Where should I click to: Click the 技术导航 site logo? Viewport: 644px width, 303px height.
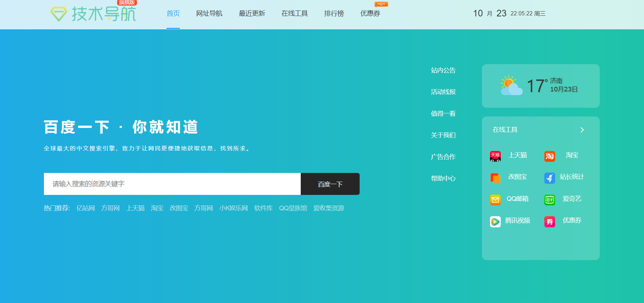coord(93,14)
